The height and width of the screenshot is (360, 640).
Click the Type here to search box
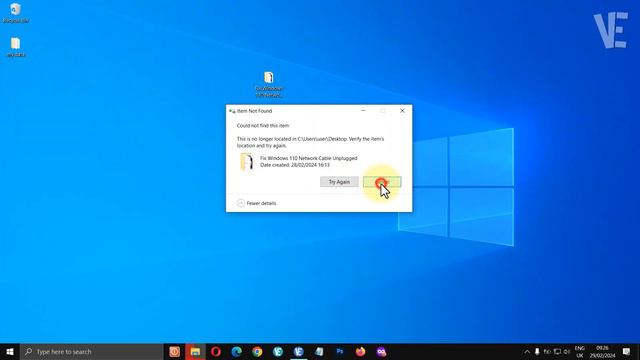92,352
